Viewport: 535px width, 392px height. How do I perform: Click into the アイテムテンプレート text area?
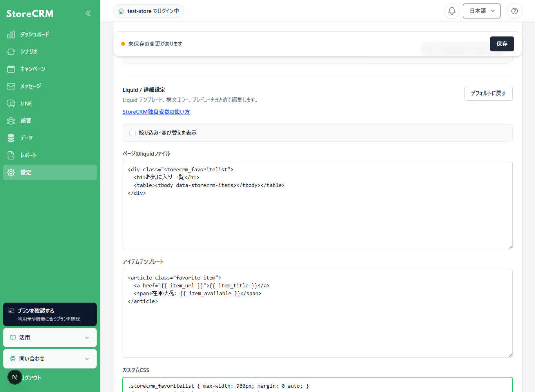pyautogui.click(x=317, y=313)
